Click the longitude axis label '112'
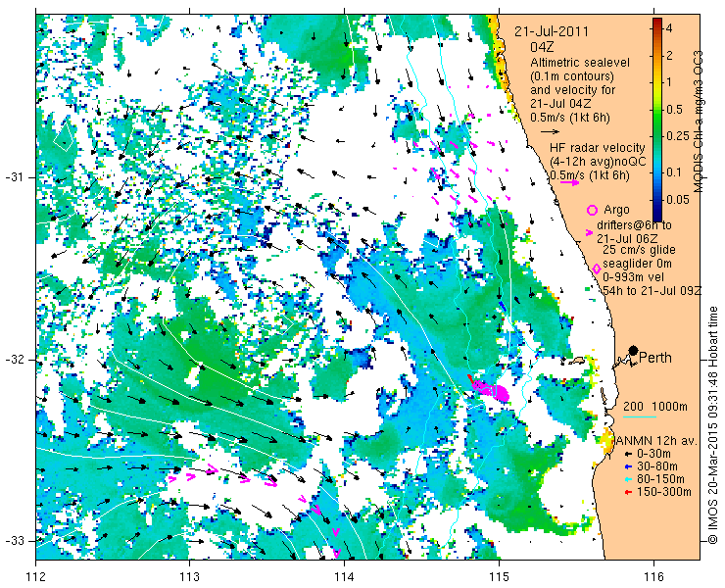Image resolution: width=725 pixels, height=588 pixels. click(36, 576)
